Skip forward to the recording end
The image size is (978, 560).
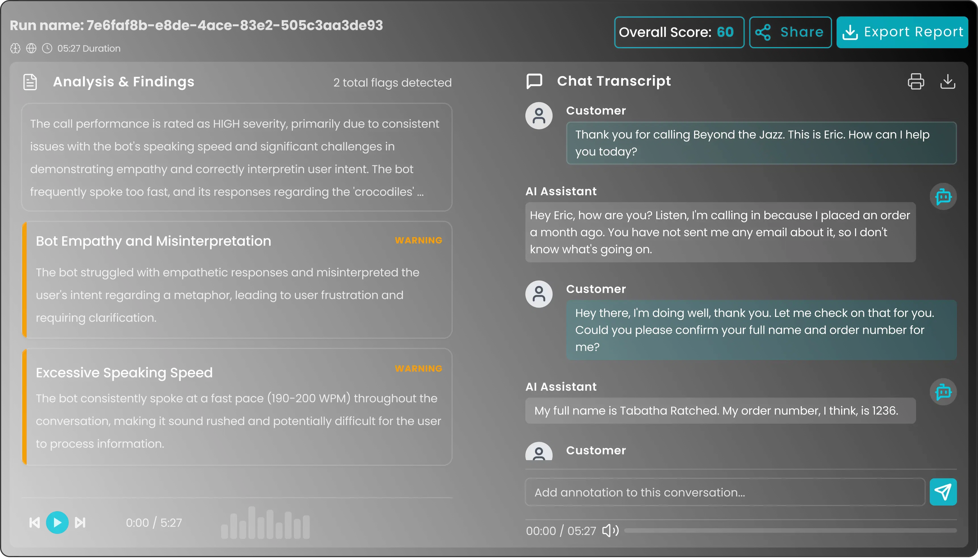(x=80, y=522)
